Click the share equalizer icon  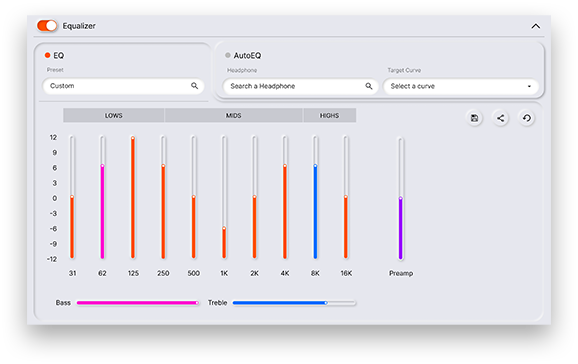[x=501, y=118]
